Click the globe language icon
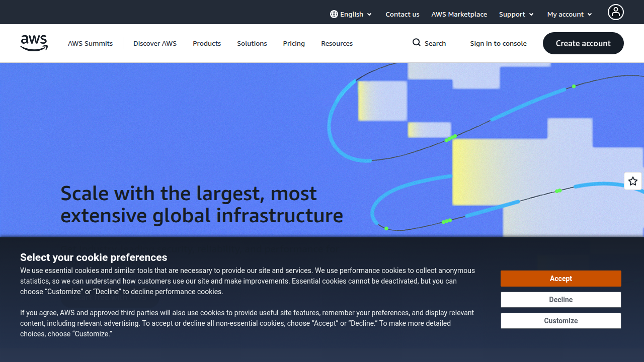 point(334,14)
